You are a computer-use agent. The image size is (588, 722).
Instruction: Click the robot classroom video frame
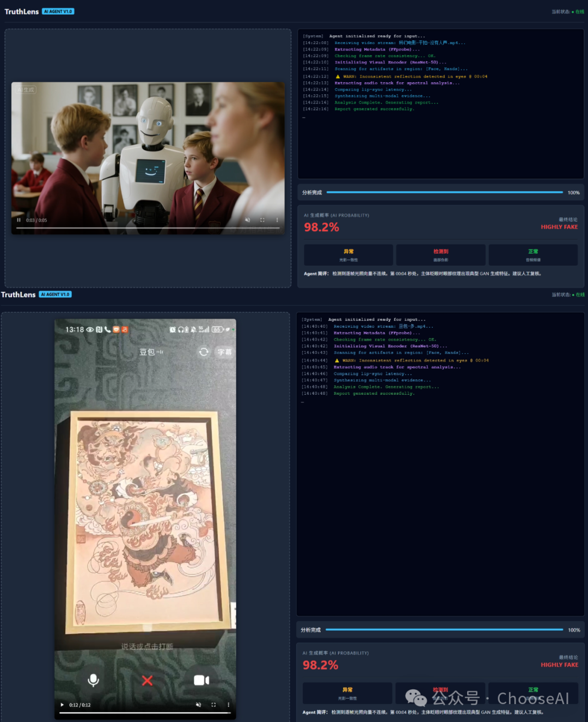148,158
